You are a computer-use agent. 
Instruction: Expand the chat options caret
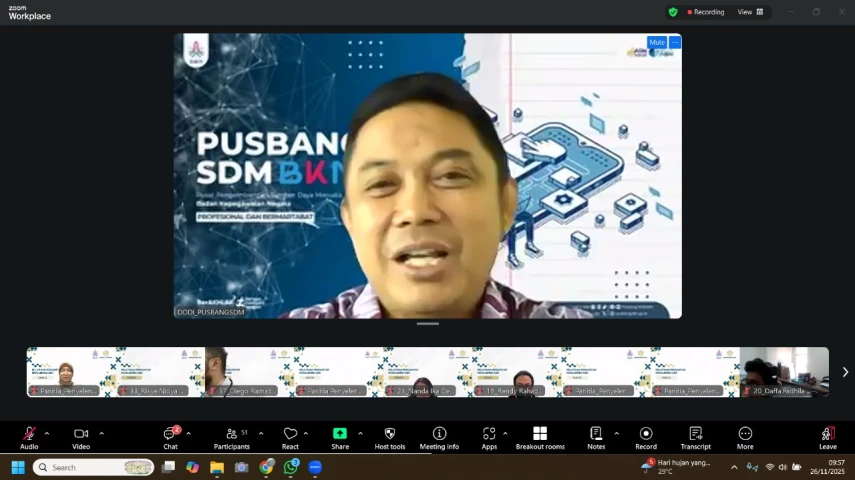pos(189,434)
